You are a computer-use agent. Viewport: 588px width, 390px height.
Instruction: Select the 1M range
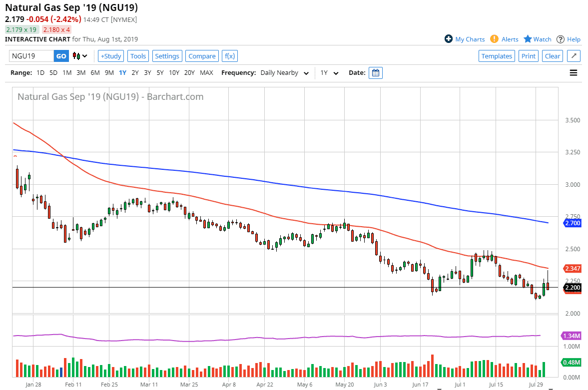[x=67, y=73]
